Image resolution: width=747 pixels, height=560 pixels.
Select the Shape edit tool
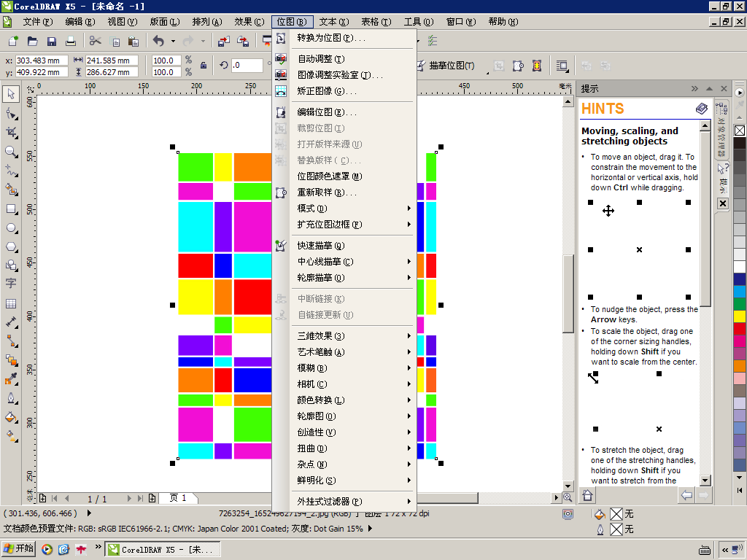pos(11,114)
